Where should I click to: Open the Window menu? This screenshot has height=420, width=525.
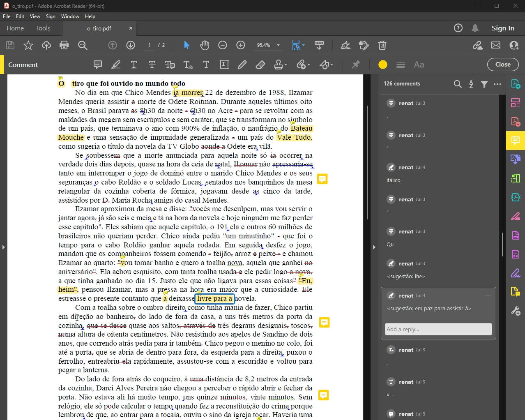coord(70,16)
